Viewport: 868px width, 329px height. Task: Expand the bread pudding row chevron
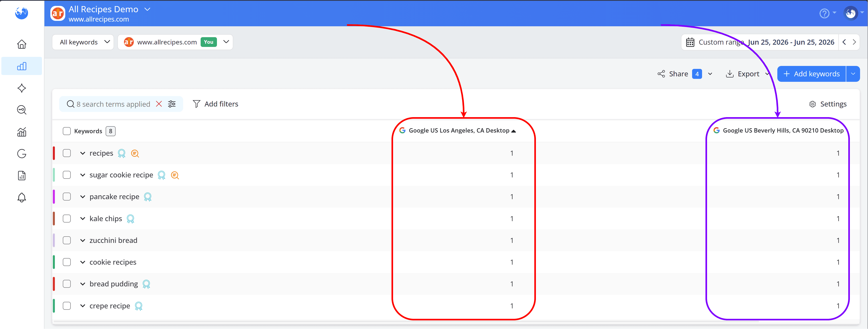point(83,284)
